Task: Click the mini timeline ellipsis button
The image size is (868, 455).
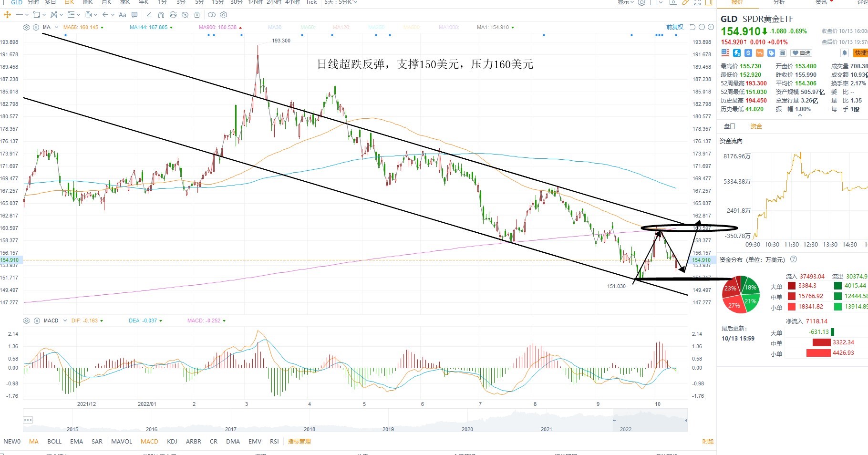Action: 28,420
